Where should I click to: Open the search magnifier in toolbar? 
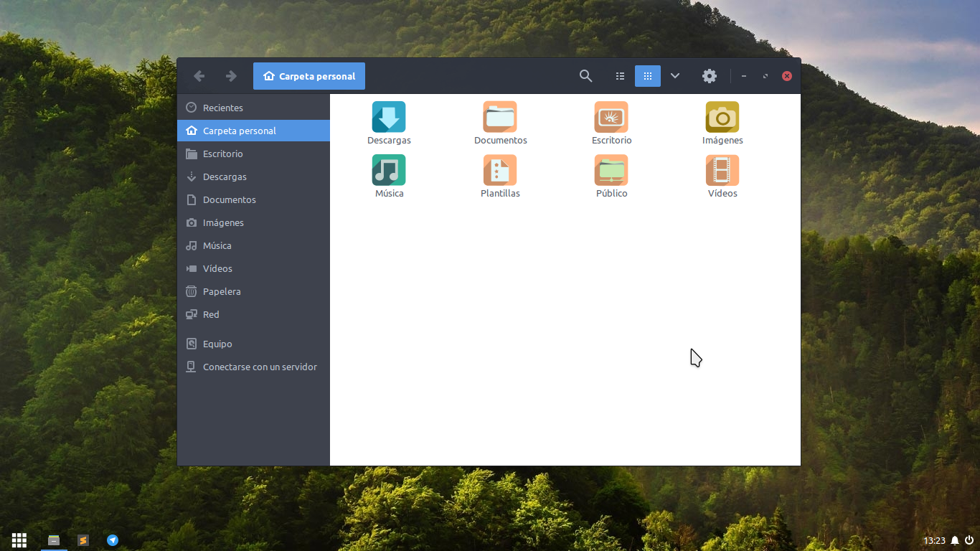586,76
